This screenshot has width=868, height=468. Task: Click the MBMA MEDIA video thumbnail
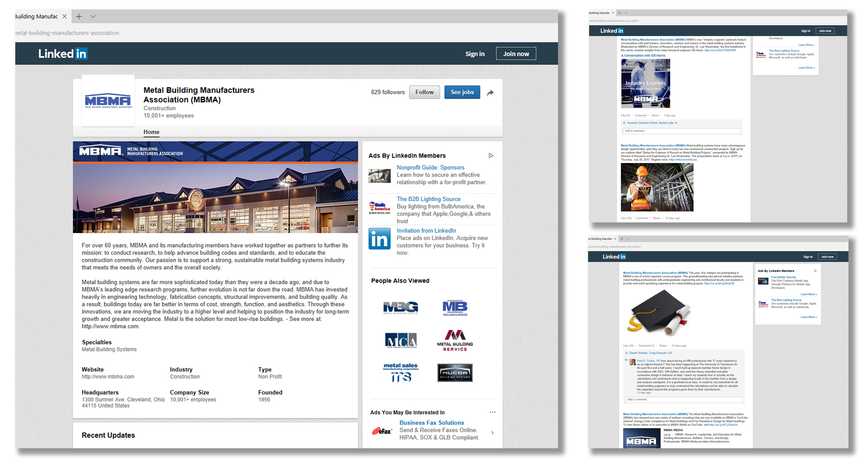click(x=642, y=438)
